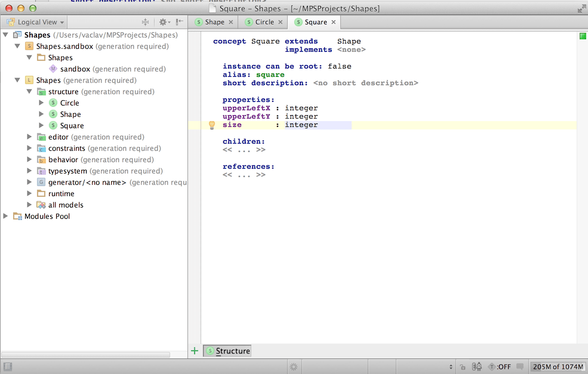Open the project panel gear settings

click(x=162, y=22)
